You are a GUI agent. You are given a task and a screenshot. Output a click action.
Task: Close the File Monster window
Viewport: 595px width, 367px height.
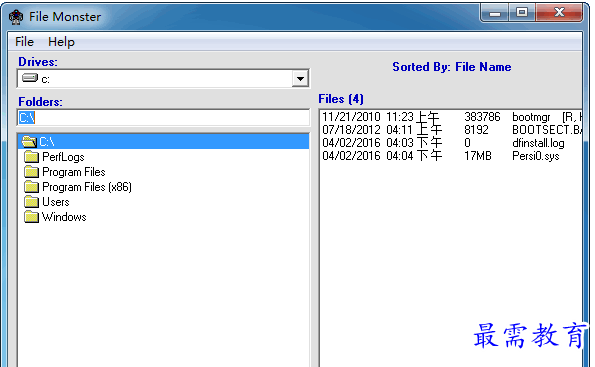559,13
